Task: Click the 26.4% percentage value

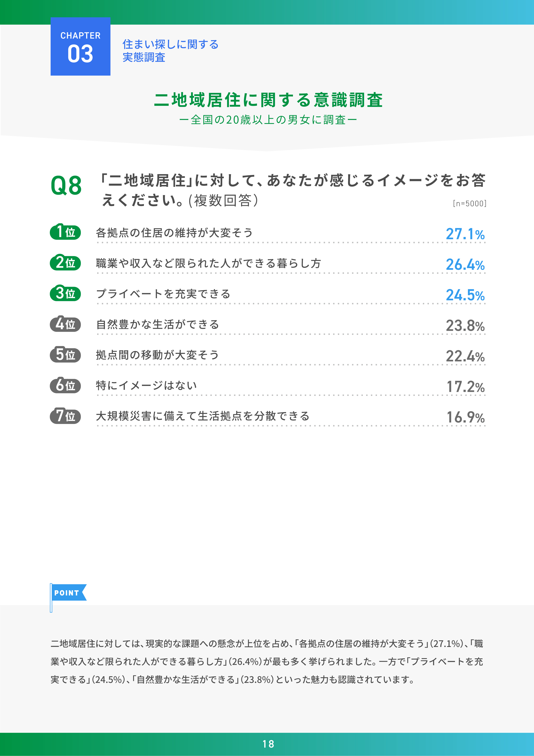Action: click(x=465, y=265)
